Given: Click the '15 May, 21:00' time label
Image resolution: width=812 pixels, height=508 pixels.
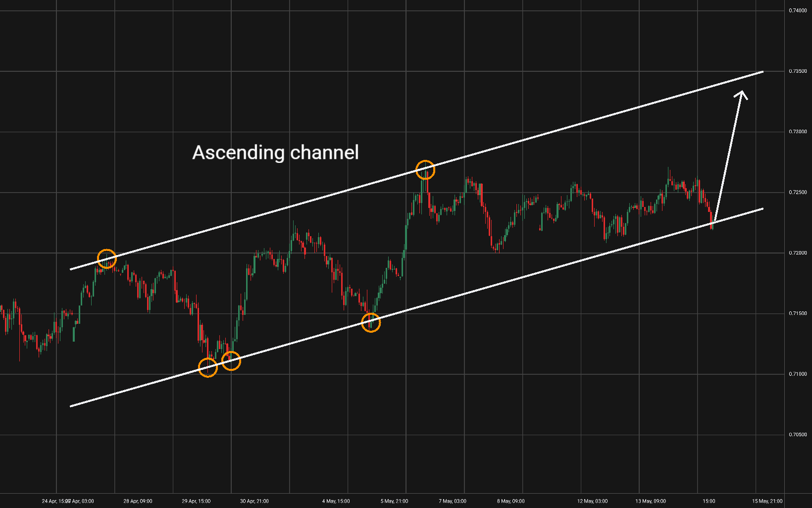Looking at the screenshot, I should (767, 501).
